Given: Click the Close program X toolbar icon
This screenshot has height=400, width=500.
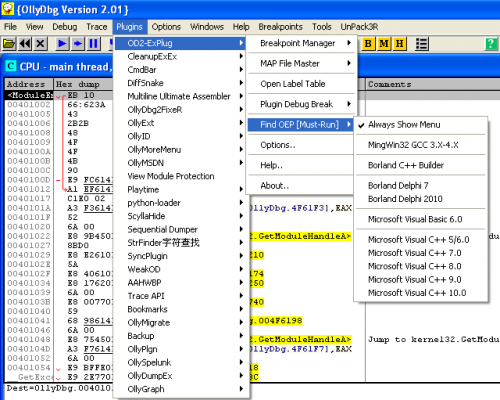Looking at the screenshot, I should pos(40,44).
